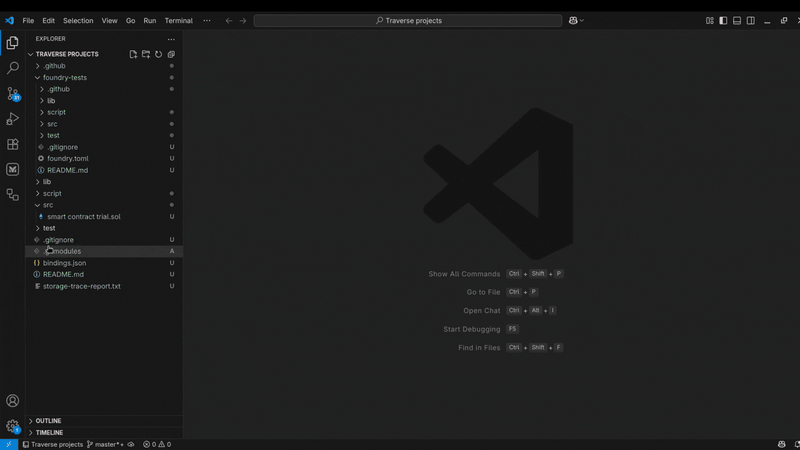
Task: Open errors and warnings count in status bar
Action: click(x=157, y=444)
